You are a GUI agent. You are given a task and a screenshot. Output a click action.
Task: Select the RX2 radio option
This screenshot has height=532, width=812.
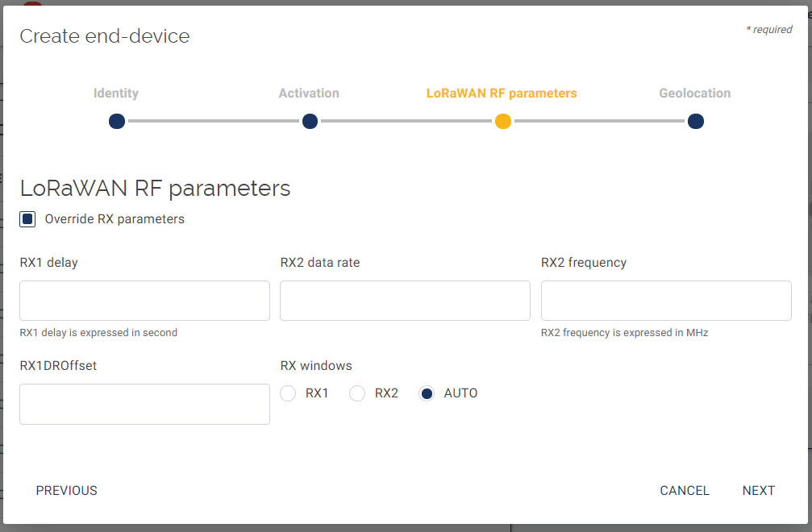[357, 393]
